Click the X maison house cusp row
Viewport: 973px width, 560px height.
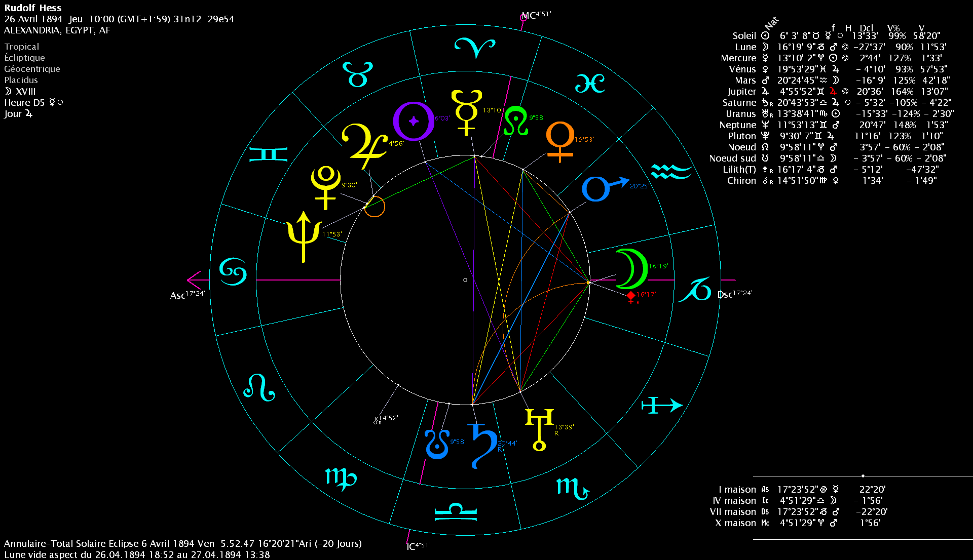798,523
